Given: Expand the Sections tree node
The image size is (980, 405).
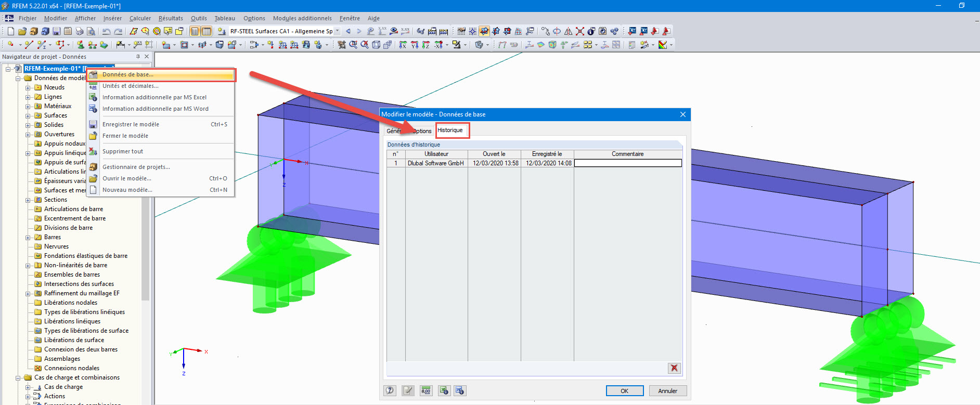Looking at the screenshot, I should [28, 200].
